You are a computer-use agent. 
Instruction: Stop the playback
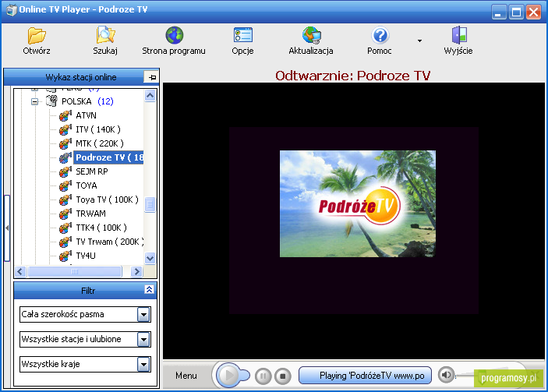[283, 376]
